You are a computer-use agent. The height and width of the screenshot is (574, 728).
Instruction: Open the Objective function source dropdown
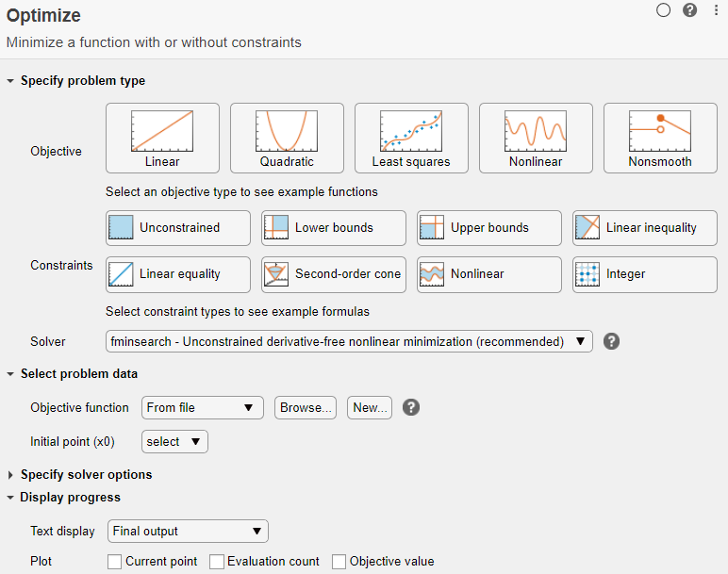(x=203, y=407)
